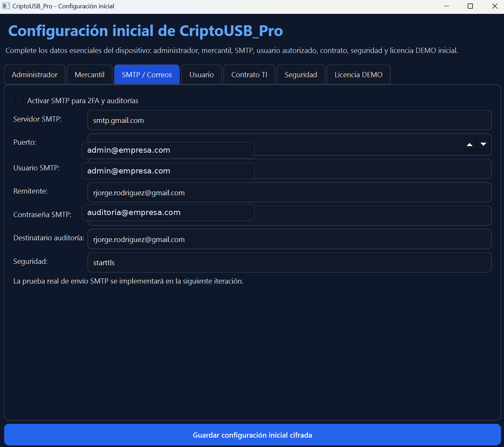Open the Administrador tab
504x447 pixels.
click(x=35, y=74)
